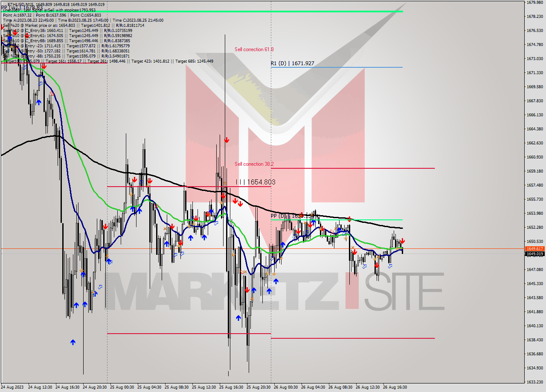Click the 1679.980 value on the price scale

(535, 3)
